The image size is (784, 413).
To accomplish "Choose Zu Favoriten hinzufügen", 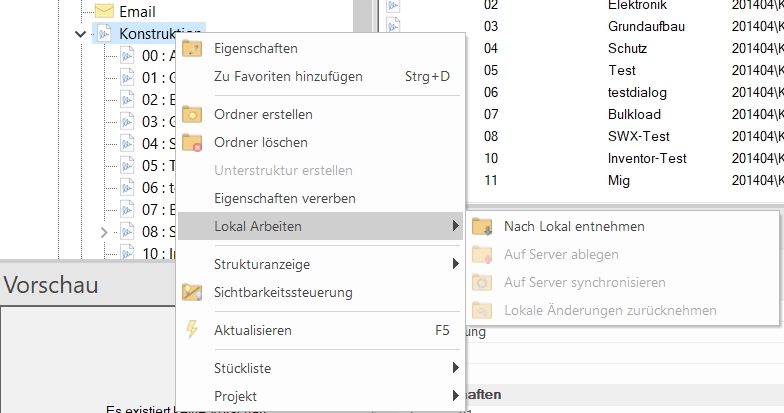I will click(x=288, y=76).
